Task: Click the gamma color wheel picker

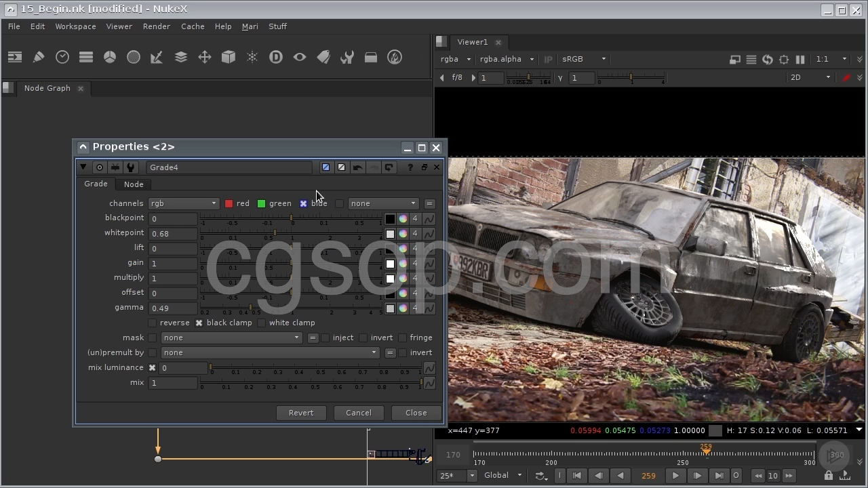Action: (403, 308)
